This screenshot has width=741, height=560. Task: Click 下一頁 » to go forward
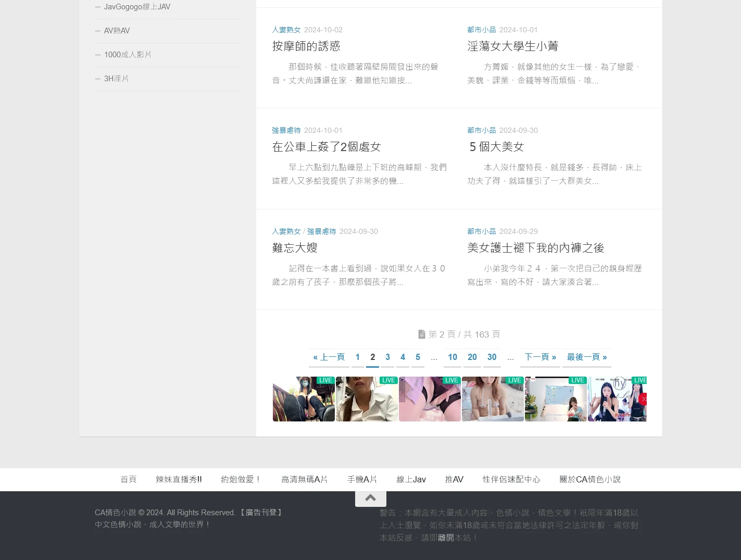tap(540, 357)
